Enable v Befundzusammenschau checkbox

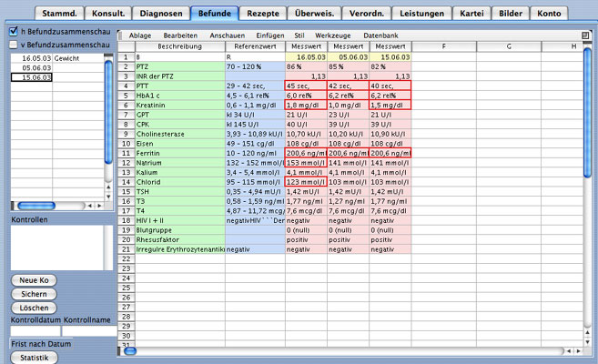[14, 45]
